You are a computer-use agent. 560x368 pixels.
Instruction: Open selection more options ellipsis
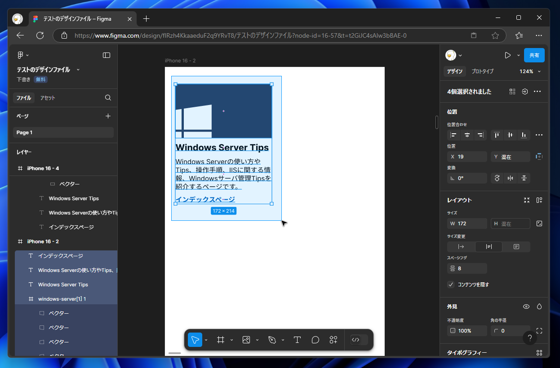(537, 92)
